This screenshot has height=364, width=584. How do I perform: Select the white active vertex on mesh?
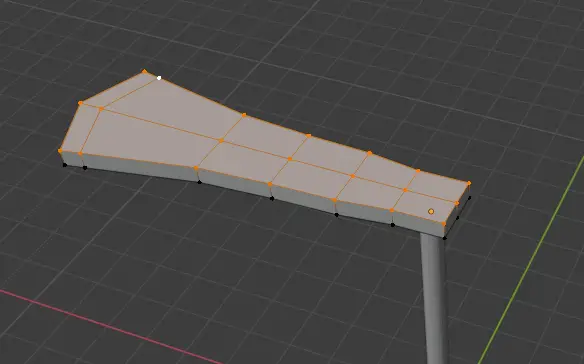159,78
